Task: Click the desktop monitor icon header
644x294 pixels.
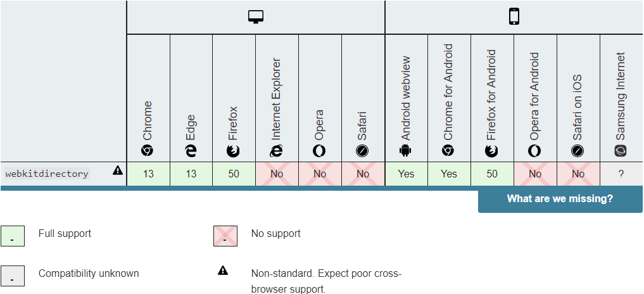Action: 255,17
